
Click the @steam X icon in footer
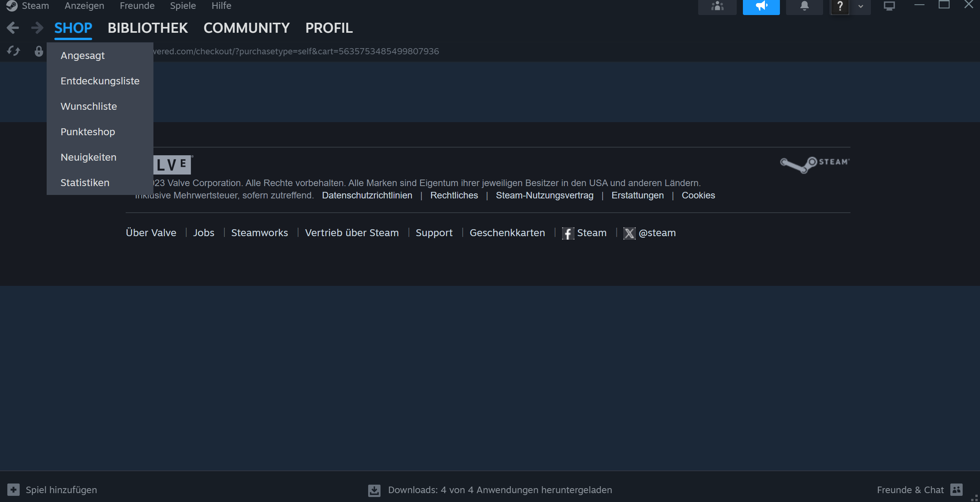click(x=630, y=233)
